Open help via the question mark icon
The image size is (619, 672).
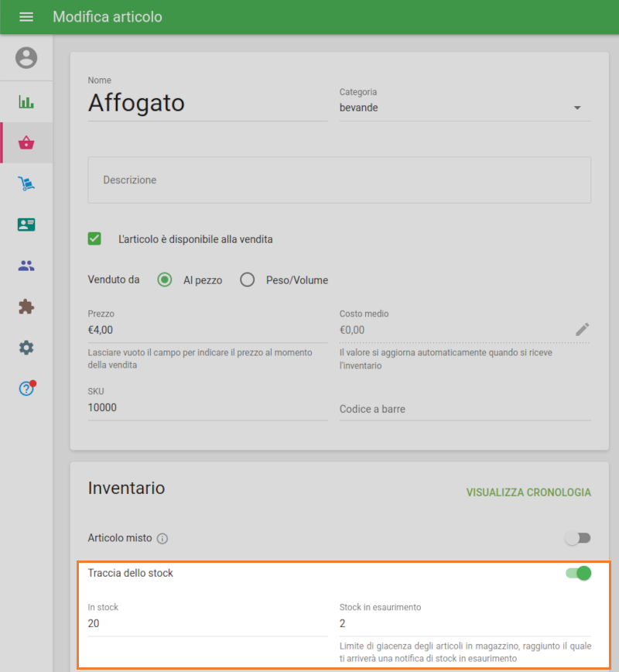pos(26,389)
